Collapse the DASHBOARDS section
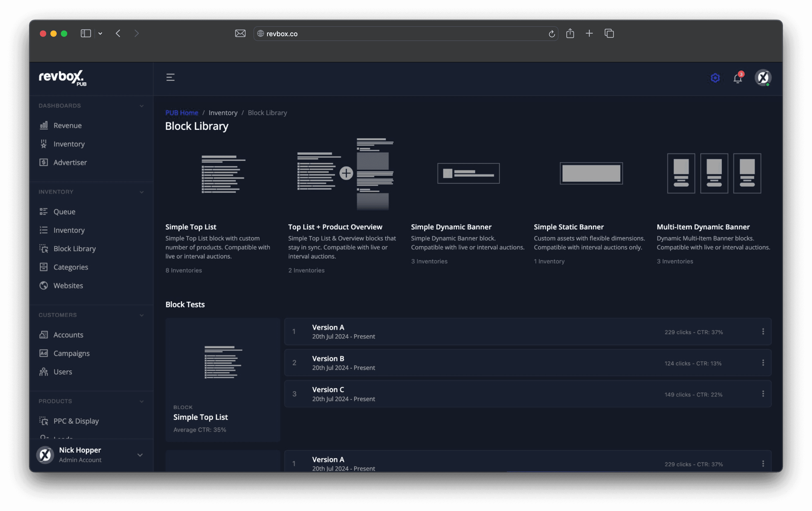The height and width of the screenshot is (511, 812). [x=142, y=106]
